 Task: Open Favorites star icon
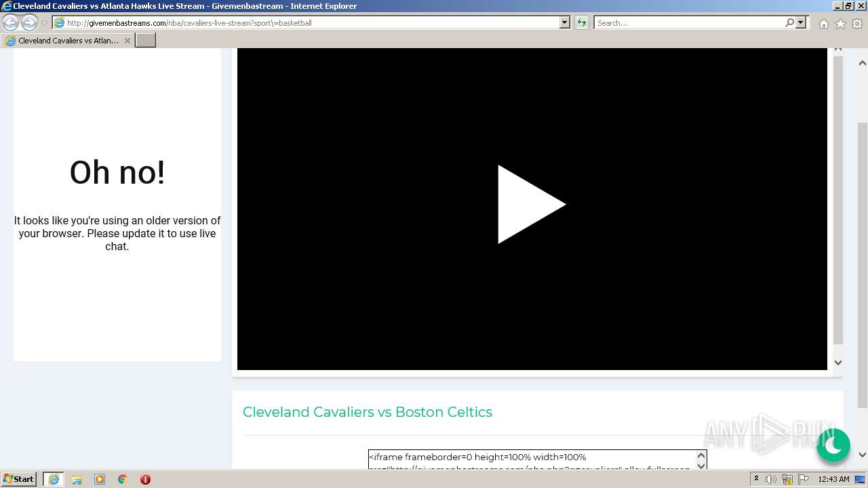pyautogui.click(x=840, y=24)
